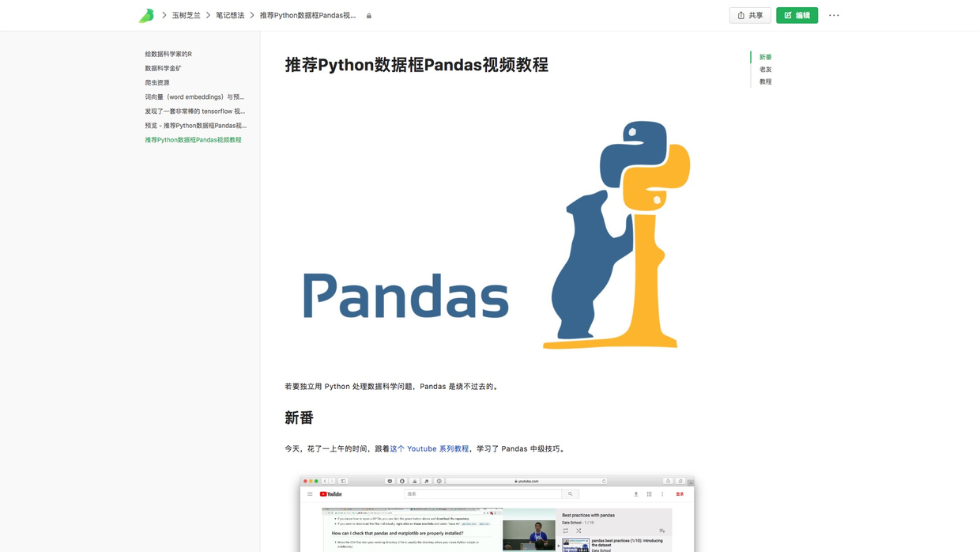
Task: Open sidebar document 给数据科学家的R
Action: (168, 55)
